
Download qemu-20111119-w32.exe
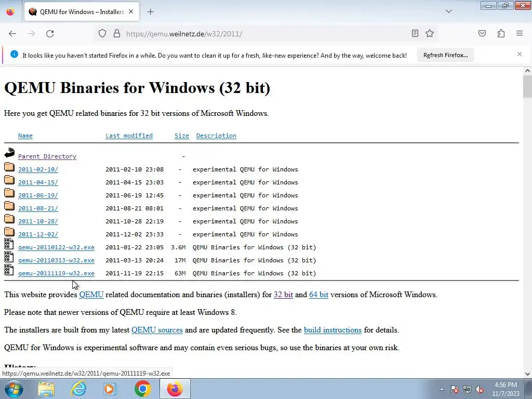click(x=56, y=273)
